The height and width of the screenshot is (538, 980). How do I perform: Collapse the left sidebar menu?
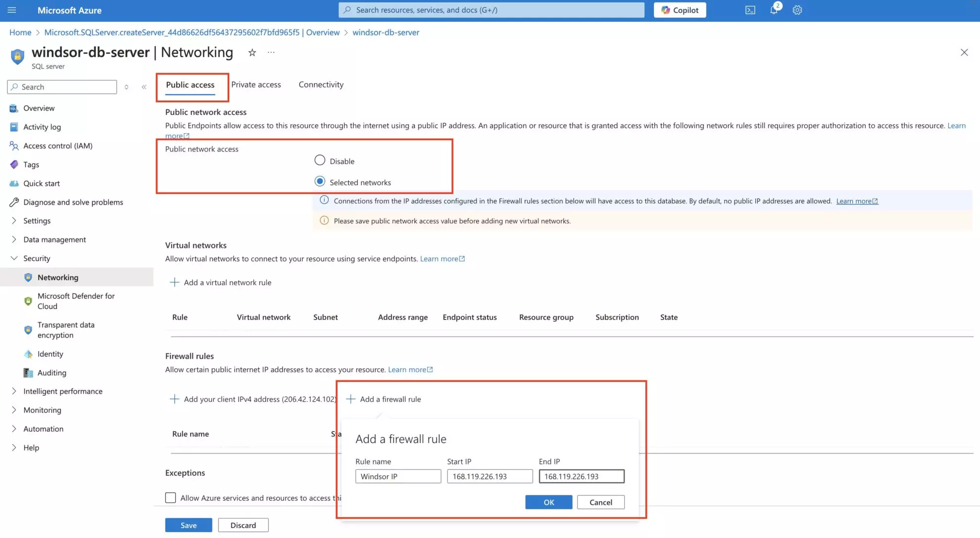[144, 87]
